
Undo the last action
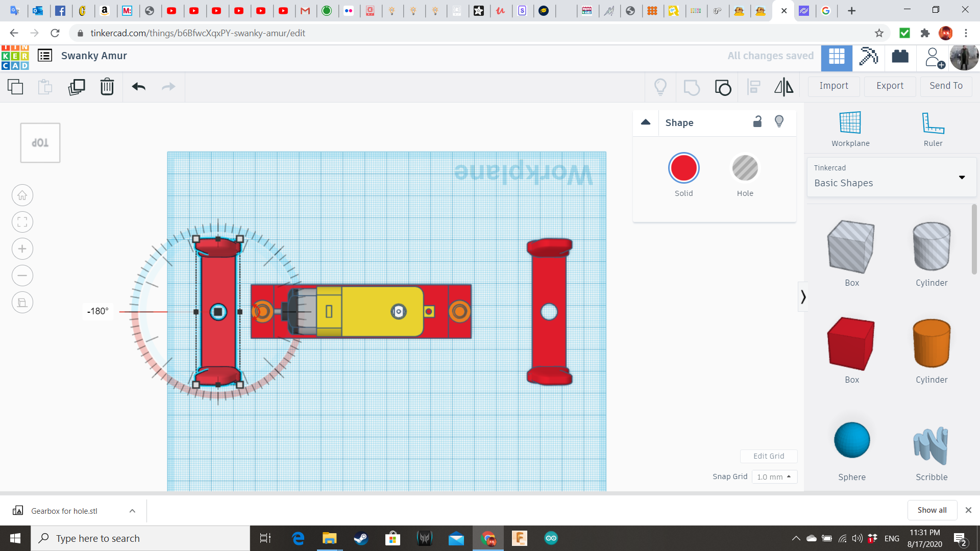coord(138,87)
